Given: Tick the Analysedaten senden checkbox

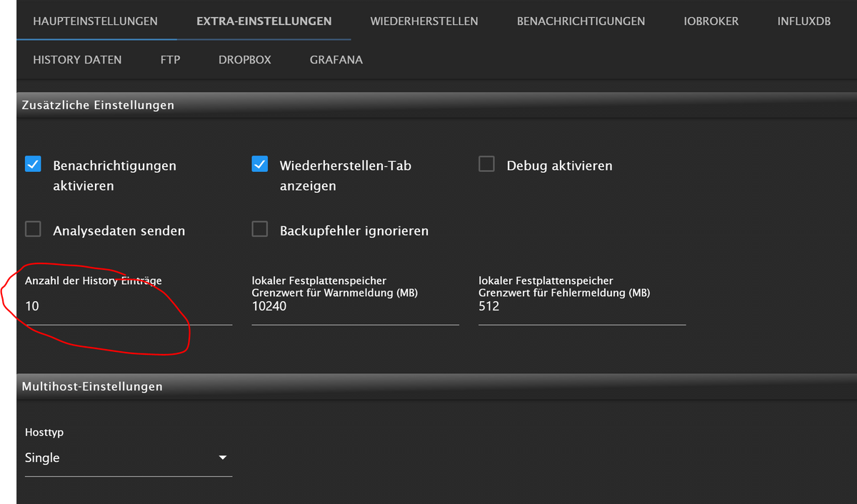Looking at the screenshot, I should coord(33,229).
